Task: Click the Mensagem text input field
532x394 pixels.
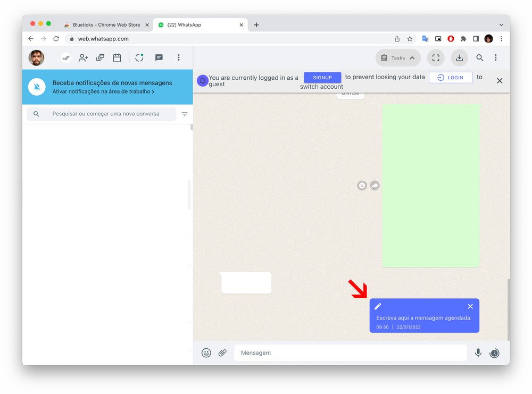Action: tap(350, 353)
